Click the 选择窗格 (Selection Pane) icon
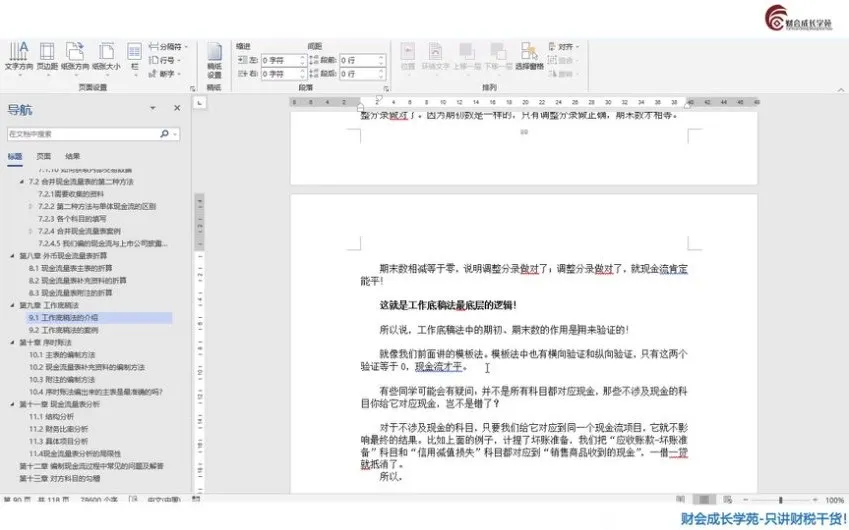The height and width of the screenshot is (530, 849). tap(530, 56)
